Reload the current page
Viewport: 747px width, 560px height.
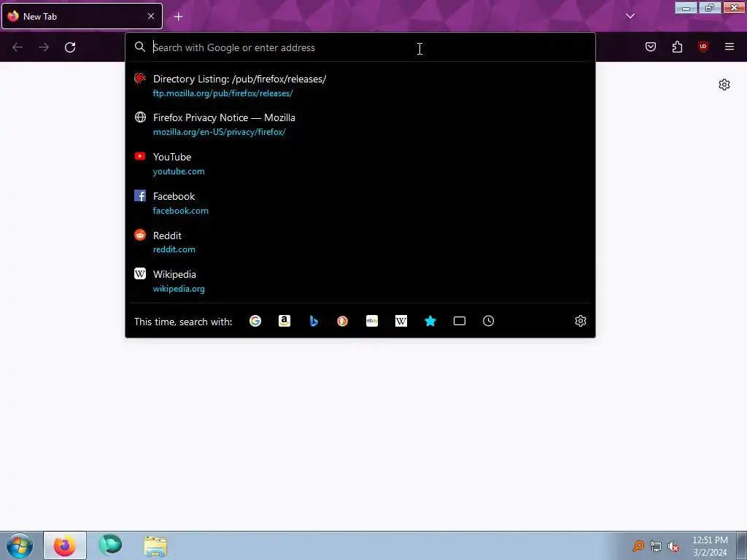(x=70, y=47)
